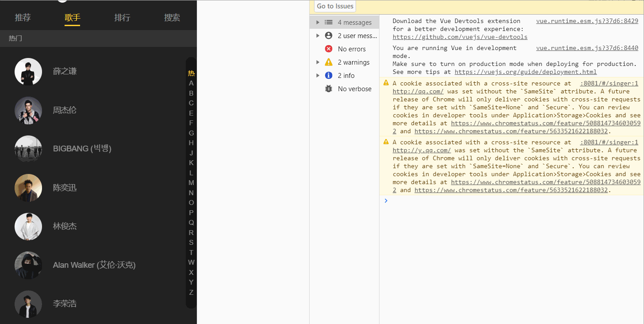Click the console prompt input line

click(512, 201)
